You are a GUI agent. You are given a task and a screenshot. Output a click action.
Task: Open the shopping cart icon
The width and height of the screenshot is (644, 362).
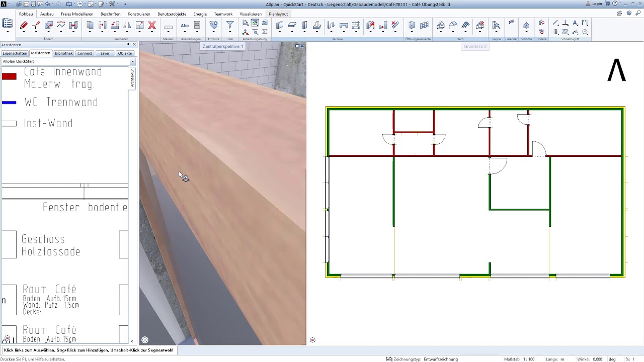pos(607,4)
